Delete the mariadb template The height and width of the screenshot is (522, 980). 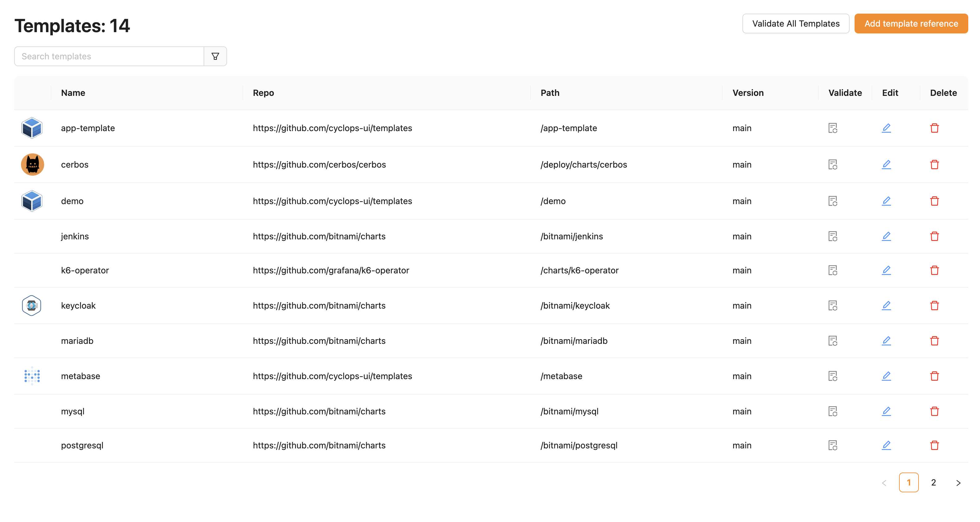point(934,341)
